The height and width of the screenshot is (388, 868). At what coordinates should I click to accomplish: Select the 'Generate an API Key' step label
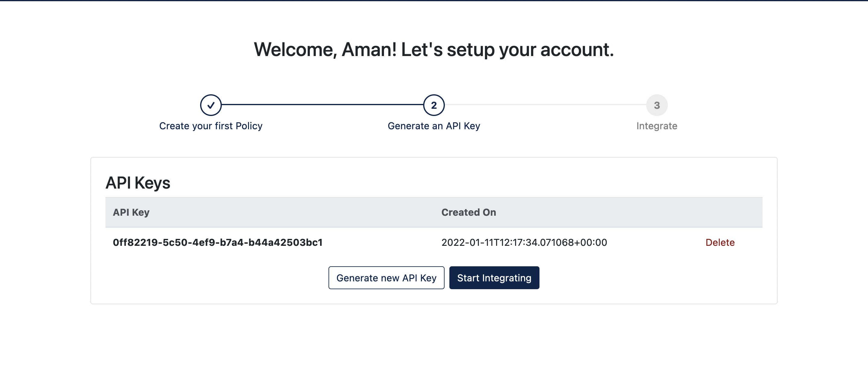[x=434, y=126]
